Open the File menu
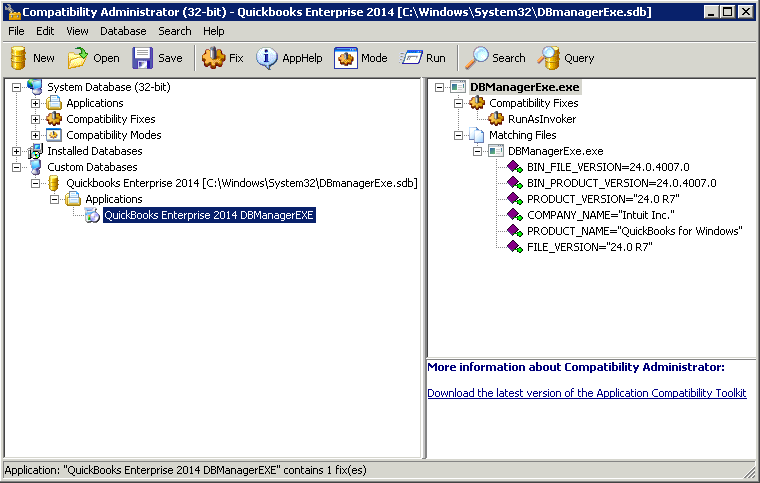The width and height of the screenshot is (760, 483). coord(16,31)
